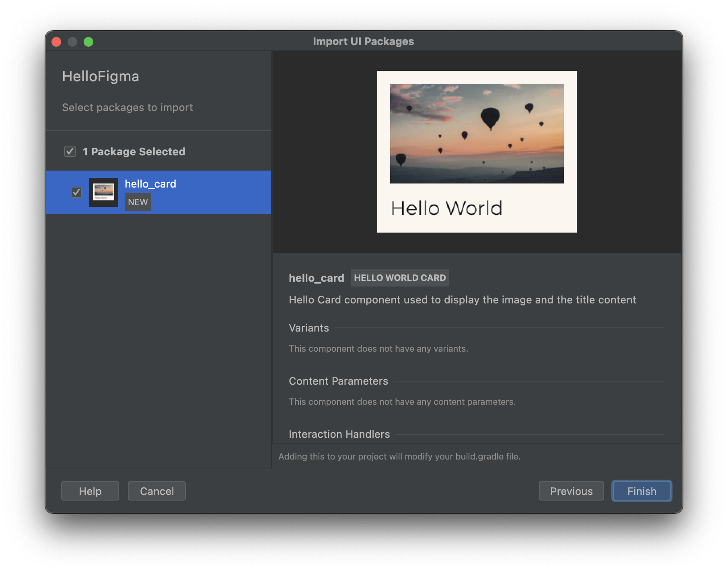The image size is (728, 573).
Task: Click the Import UI Packages title bar text
Action: [x=364, y=41]
